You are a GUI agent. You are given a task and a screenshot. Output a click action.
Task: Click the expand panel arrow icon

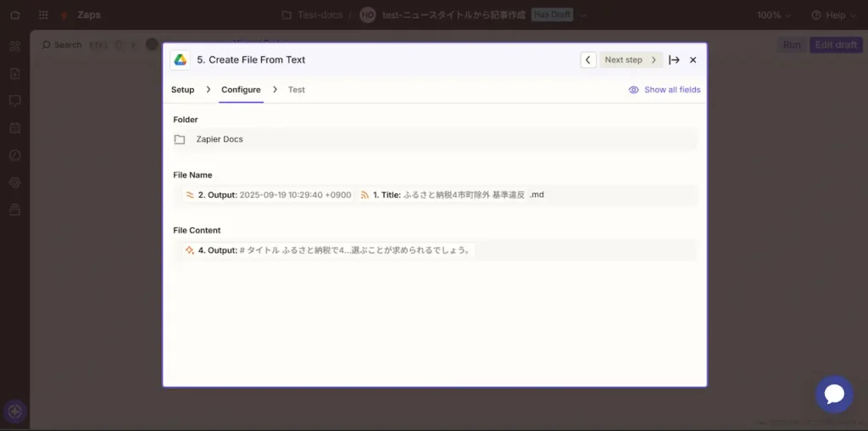pos(674,60)
